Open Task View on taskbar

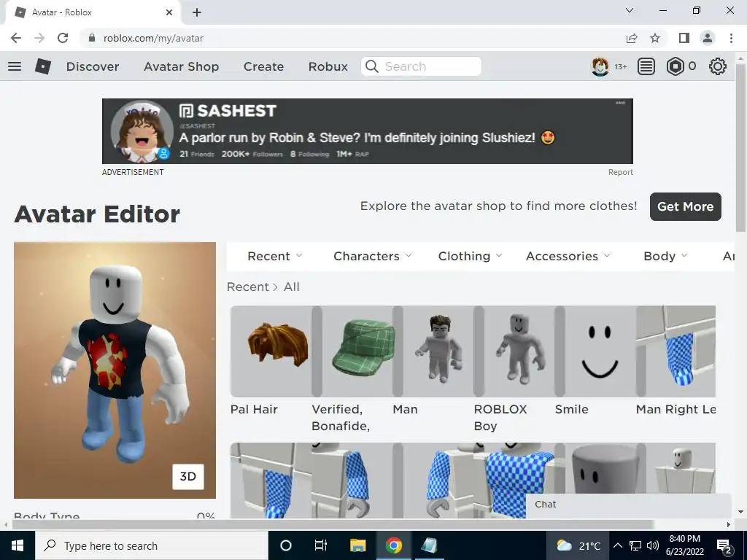tap(321, 545)
